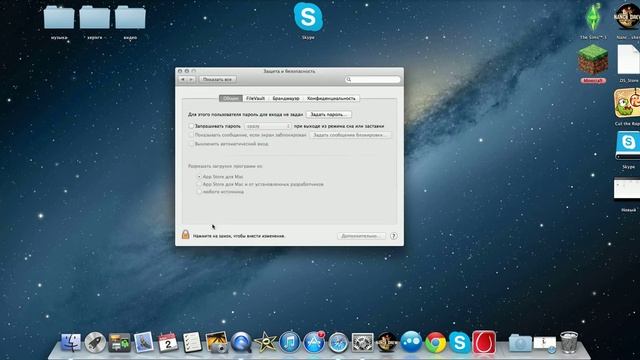
Task: Open the "сразу" password delay dropdown
Action: click(x=268, y=126)
